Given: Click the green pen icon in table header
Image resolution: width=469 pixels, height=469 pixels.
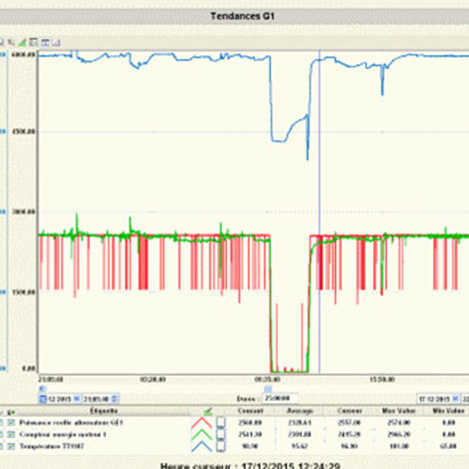Looking at the screenshot, I should (x=208, y=411).
